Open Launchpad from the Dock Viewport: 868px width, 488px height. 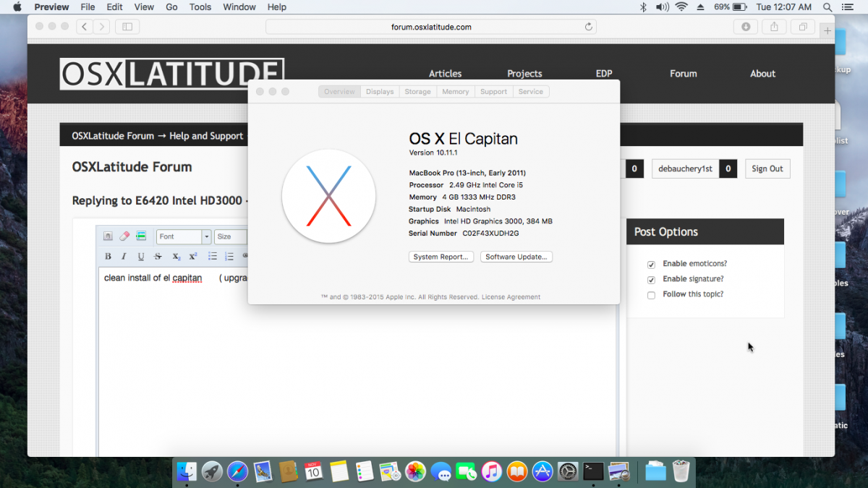click(212, 471)
